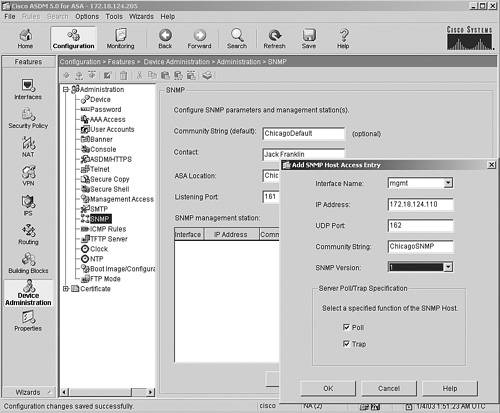The image size is (500, 413).
Task: Select Banner tree item
Action: point(101,139)
